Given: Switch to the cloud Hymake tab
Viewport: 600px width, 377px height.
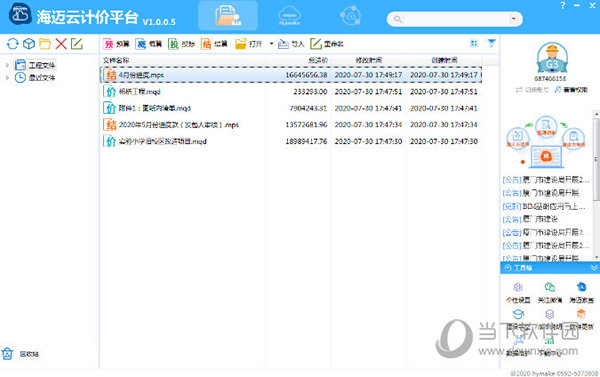Looking at the screenshot, I should [289, 16].
